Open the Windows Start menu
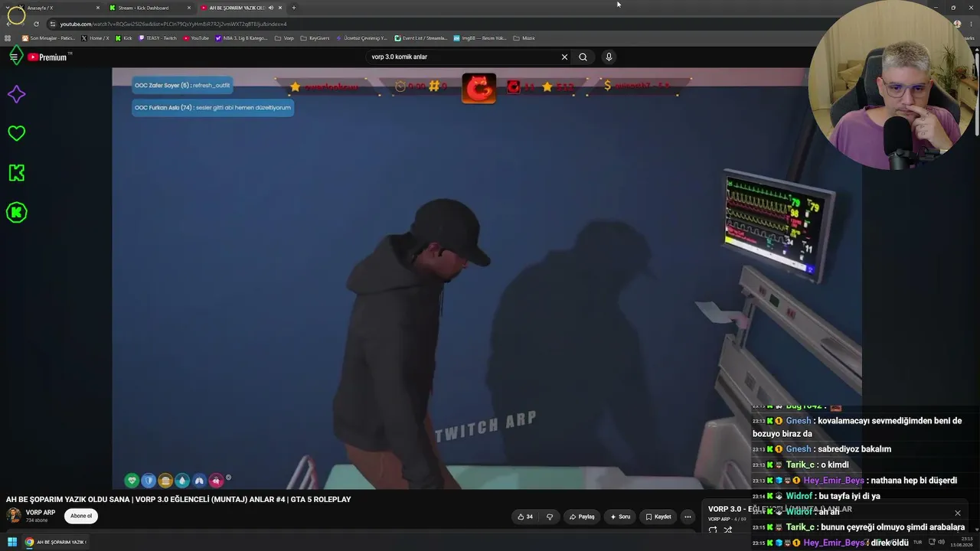The width and height of the screenshot is (980, 551). 12,542
